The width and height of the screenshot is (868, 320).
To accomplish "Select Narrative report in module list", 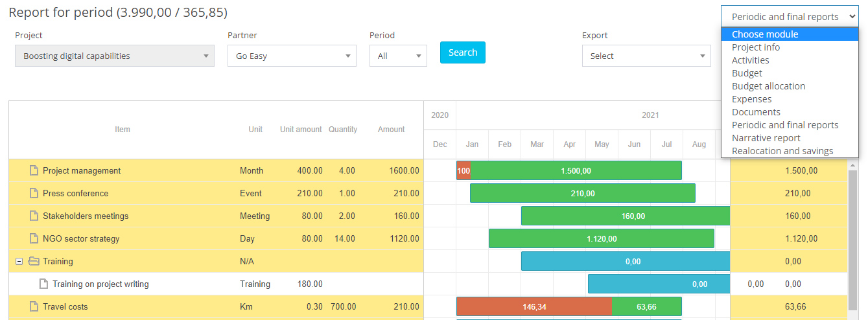I will [x=766, y=138].
